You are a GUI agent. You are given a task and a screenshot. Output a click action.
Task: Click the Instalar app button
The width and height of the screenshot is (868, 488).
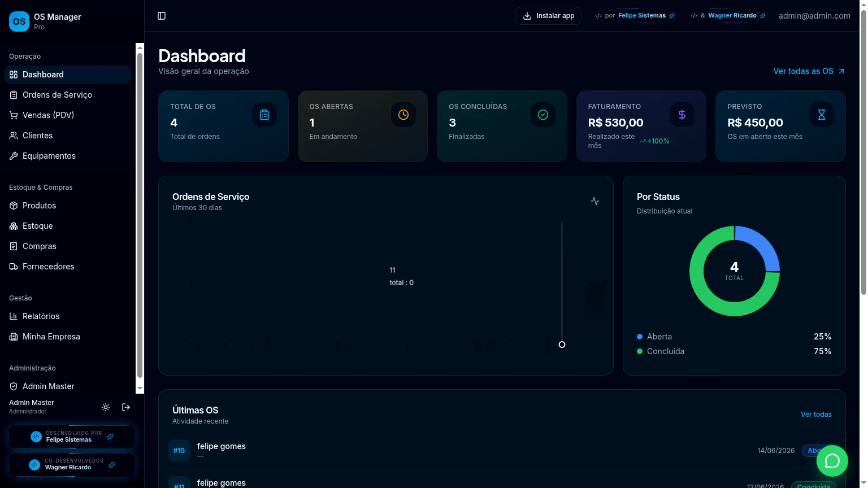tap(549, 16)
